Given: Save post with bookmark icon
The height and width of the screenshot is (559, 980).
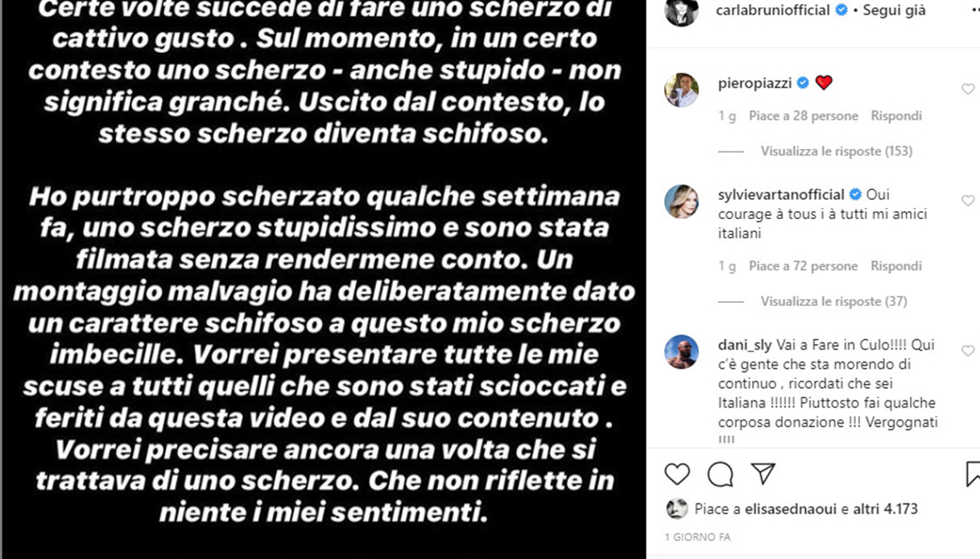Looking at the screenshot, I should pos(972,474).
